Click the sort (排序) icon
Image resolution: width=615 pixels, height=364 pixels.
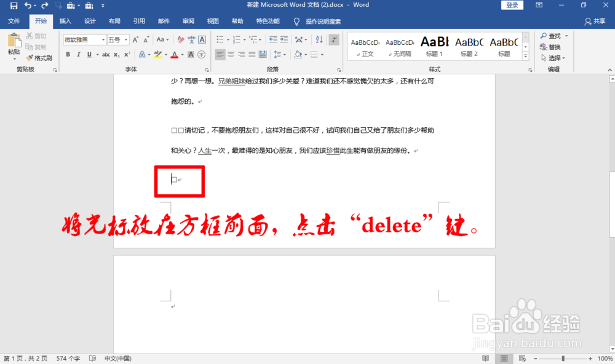[x=320, y=39]
